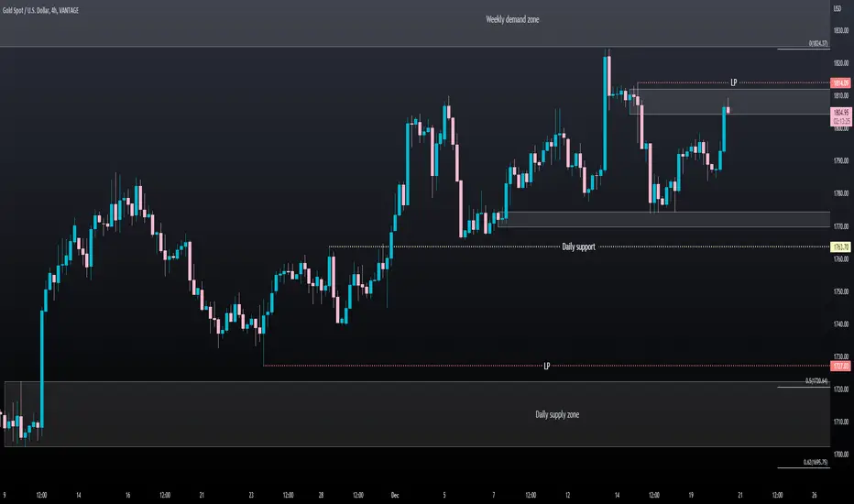854x504 pixels.
Task: Click 1710.00 on the price axis
Action: 841,422
